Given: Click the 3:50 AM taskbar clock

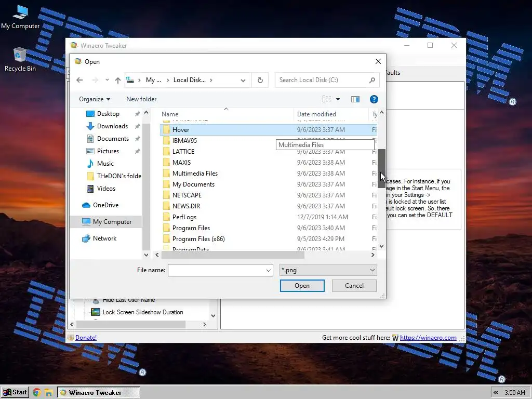Looking at the screenshot, I should coord(515,393).
